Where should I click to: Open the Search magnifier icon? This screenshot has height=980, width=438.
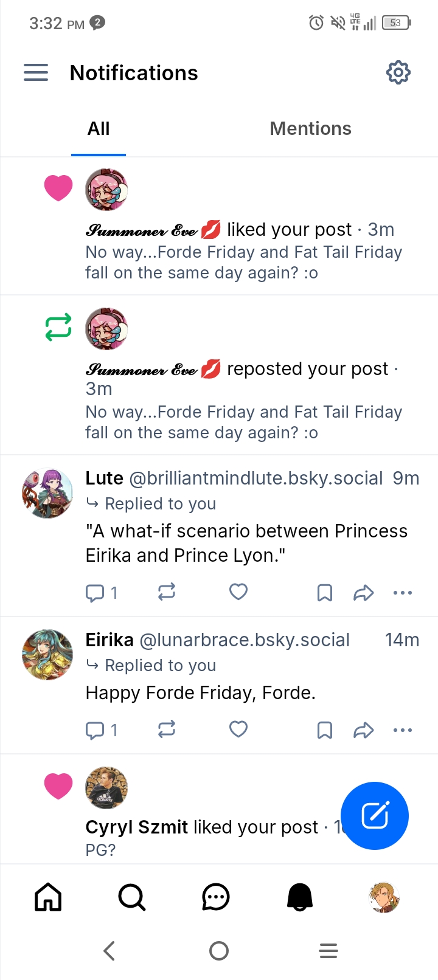point(131,897)
